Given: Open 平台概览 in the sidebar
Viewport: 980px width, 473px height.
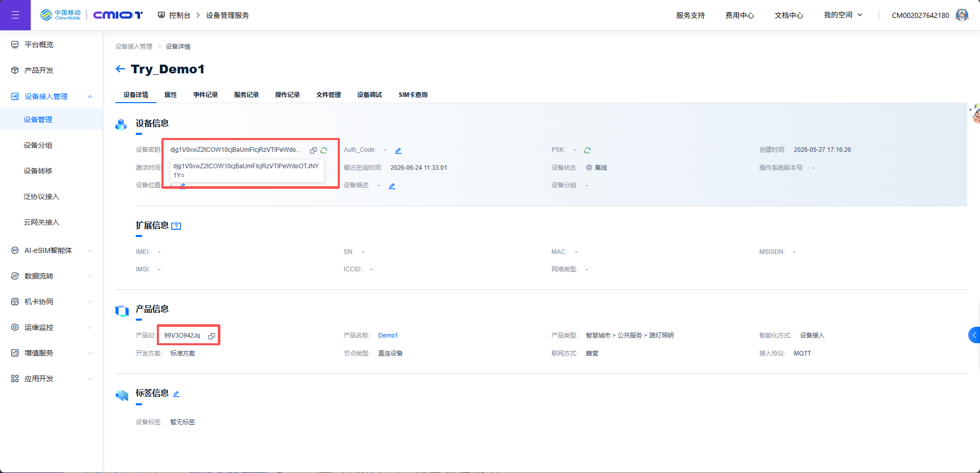Looking at the screenshot, I should coord(39,45).
